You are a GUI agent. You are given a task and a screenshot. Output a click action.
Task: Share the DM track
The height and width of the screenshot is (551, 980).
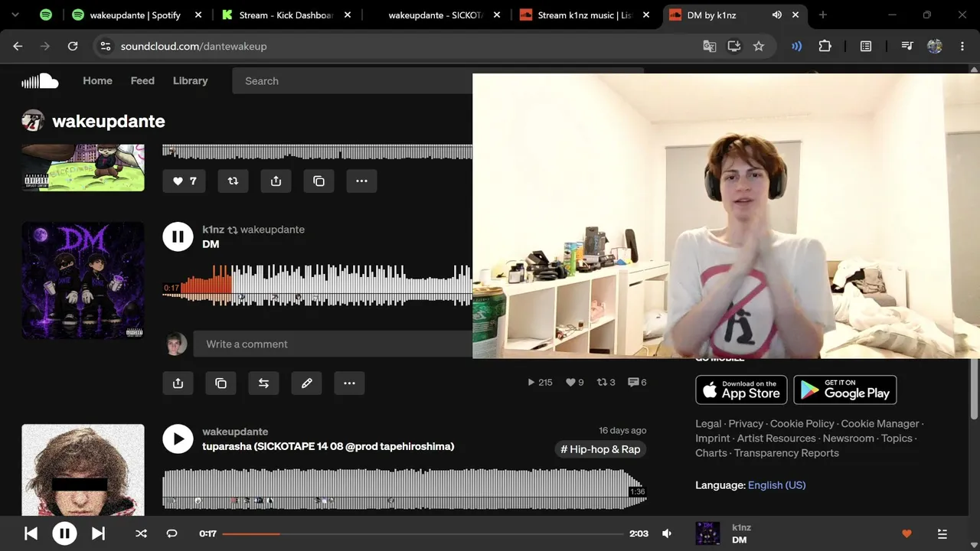click(178, 383)
